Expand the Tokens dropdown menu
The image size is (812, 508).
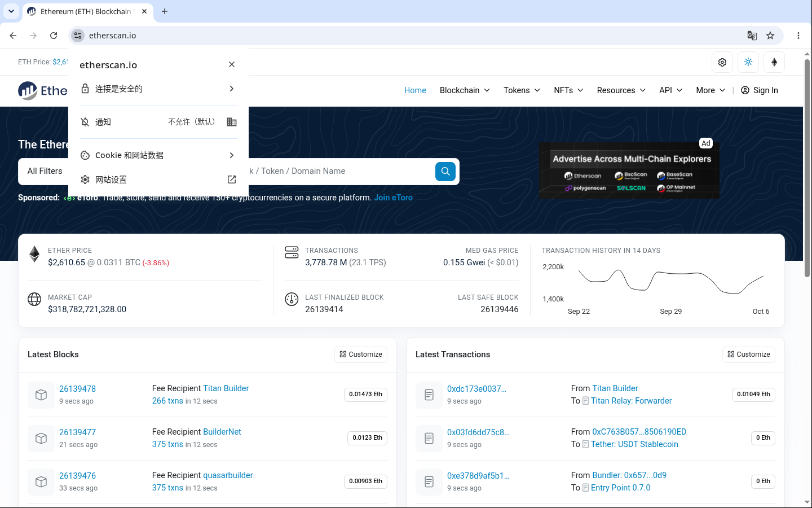522,90
